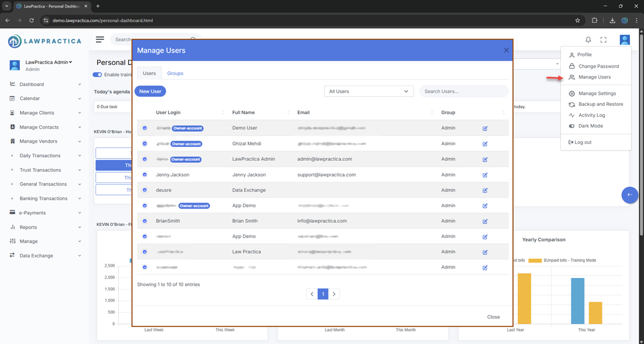Select Activity Log from profile menu
Screen dimensions: 644x344
click(591, 115)
